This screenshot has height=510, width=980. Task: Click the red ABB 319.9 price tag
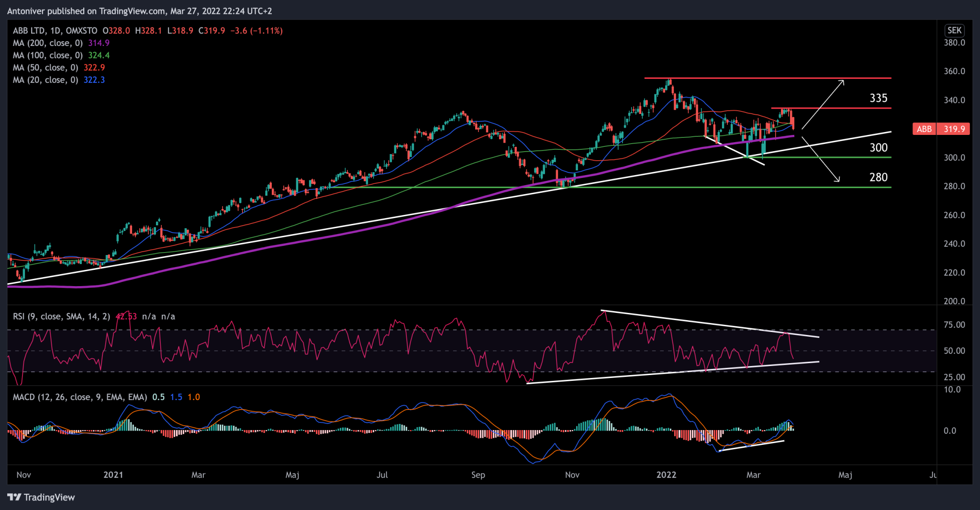click(941, 129)
